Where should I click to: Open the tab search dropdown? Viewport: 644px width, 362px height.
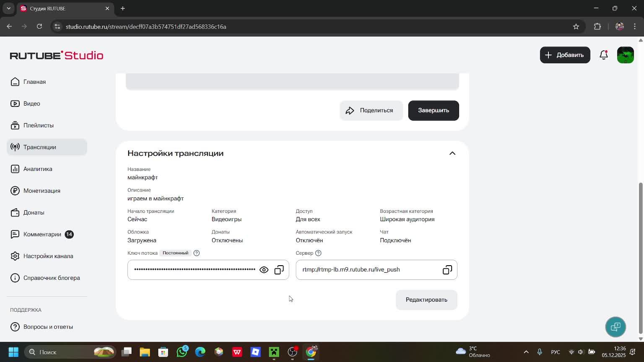pos(8,8)
